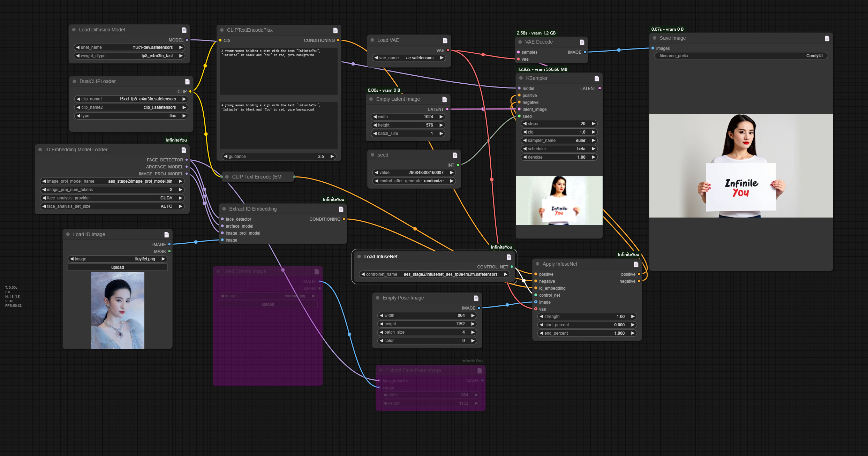Click the seed value 296848388160087 field
Viewport: 868px width, 456px height.
(x=414, y=173)
